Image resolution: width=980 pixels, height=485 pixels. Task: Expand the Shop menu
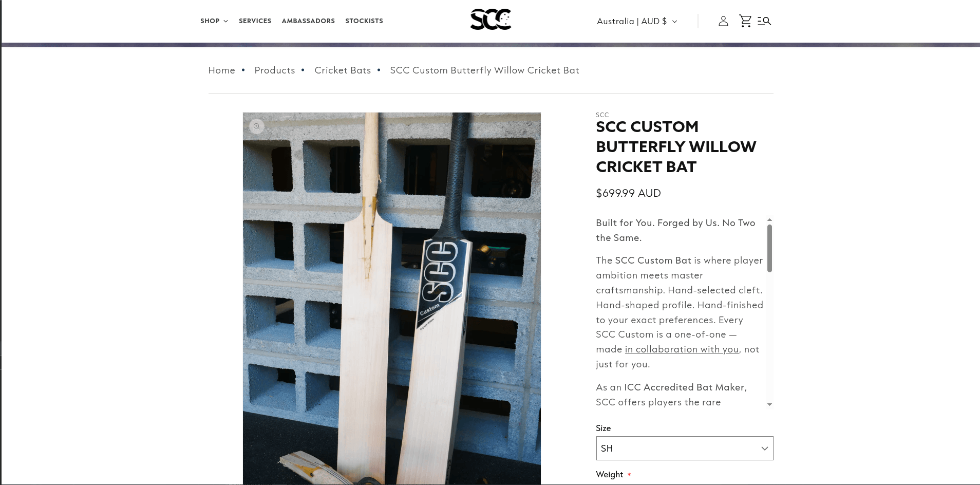pos(214,21)
